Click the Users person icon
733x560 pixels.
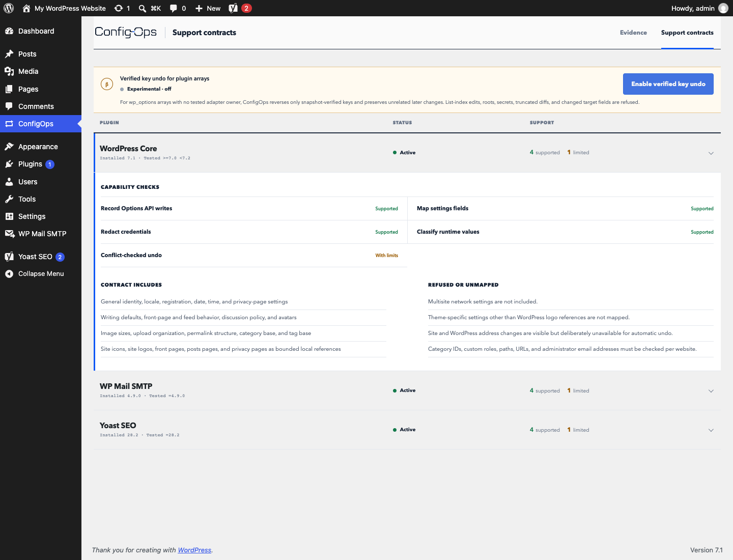point(9,182)
